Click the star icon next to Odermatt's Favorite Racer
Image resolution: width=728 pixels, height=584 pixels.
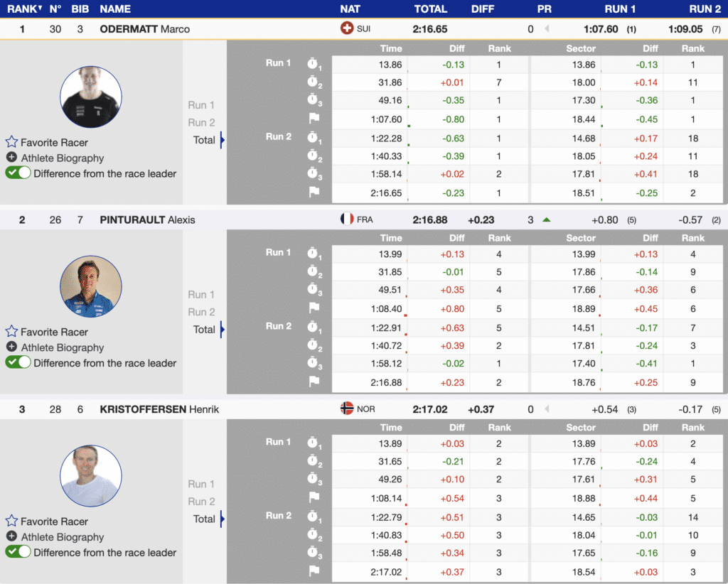pyautogui.click(x=11, y=142)
